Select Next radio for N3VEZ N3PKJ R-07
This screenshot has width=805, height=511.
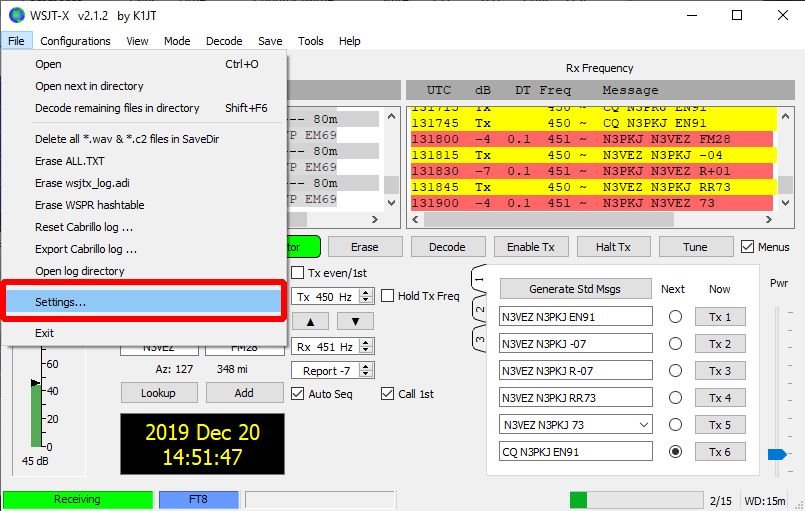point(676,371)
